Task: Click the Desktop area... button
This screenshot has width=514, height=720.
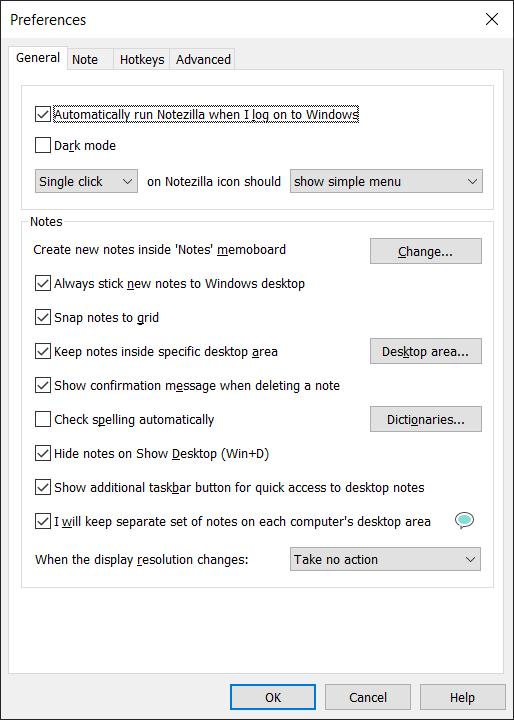Action: 426,351
